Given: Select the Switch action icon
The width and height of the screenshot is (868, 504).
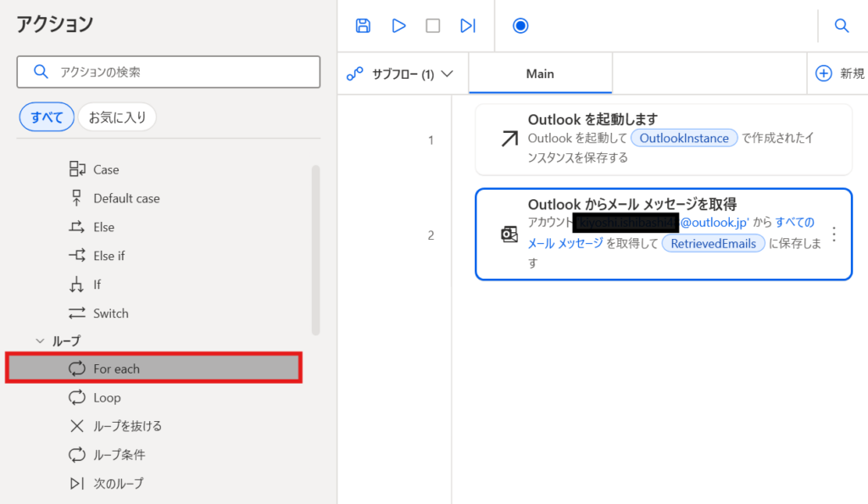Looking at the screenshot, I should tap(77, 313).
